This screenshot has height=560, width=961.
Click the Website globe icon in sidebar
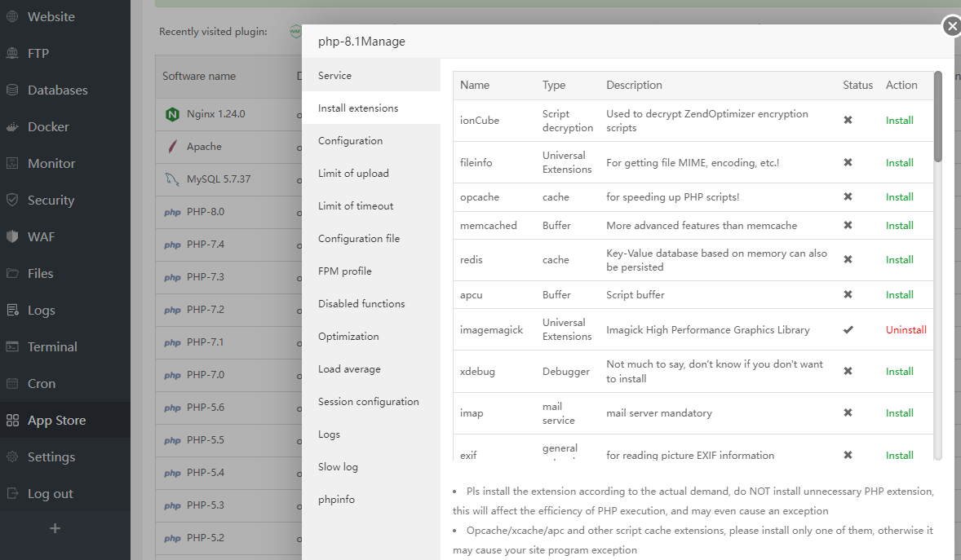12,16
